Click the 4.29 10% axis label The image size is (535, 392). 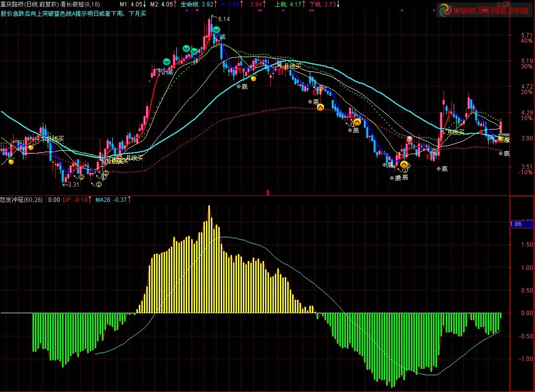(527, 115)
